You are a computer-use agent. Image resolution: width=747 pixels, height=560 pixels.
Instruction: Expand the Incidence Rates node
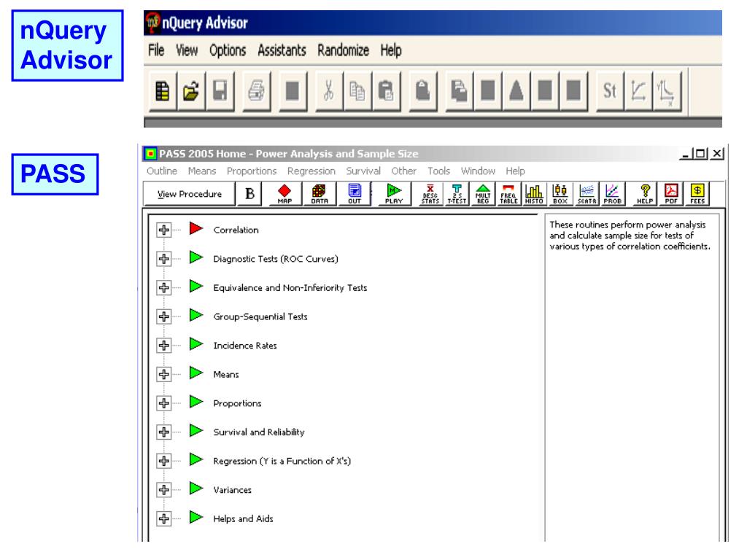tap(164, 345)
